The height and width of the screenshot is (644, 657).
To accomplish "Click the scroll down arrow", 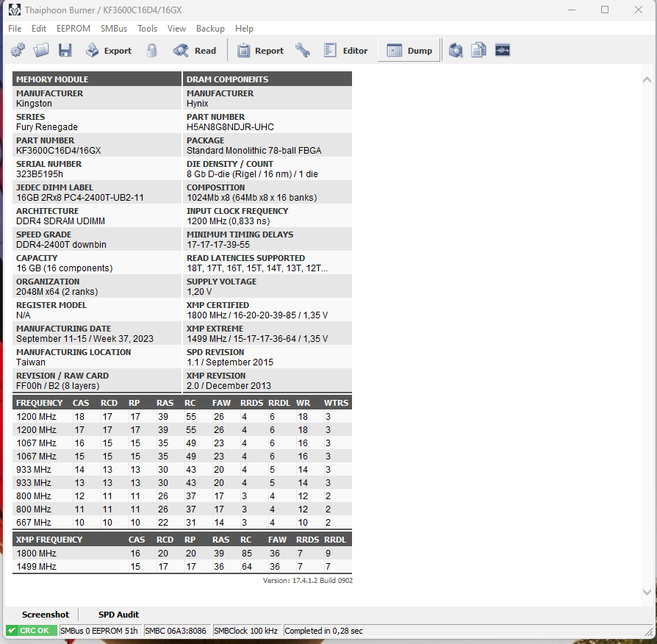I will point(647,592).
